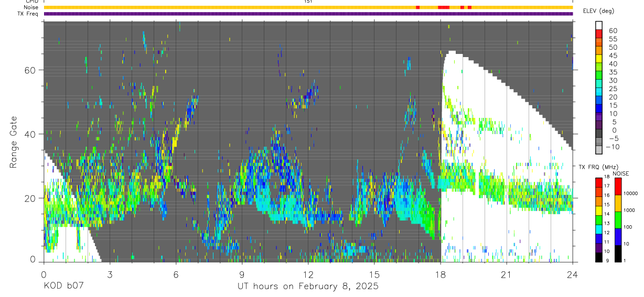Image resolution: width=644 pixels, height=297 pixels.
Task: Click the '15' tick label on the time axis
Action: click(374, 274)
